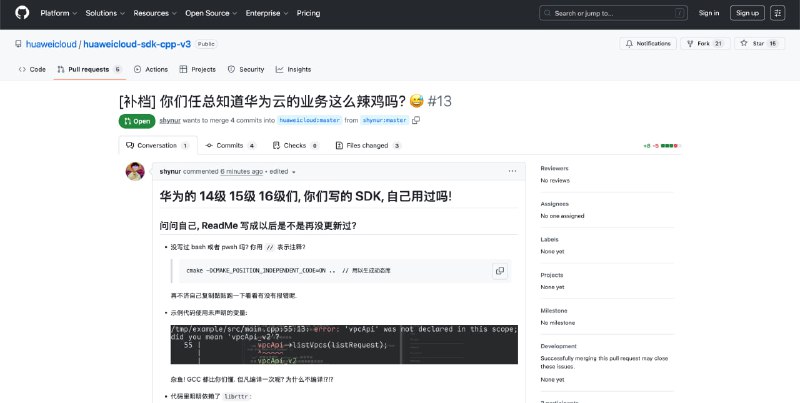Expand the Open Source menu
Image resolution: width=800 pixels, height=403 pixels.
point(211,13)
